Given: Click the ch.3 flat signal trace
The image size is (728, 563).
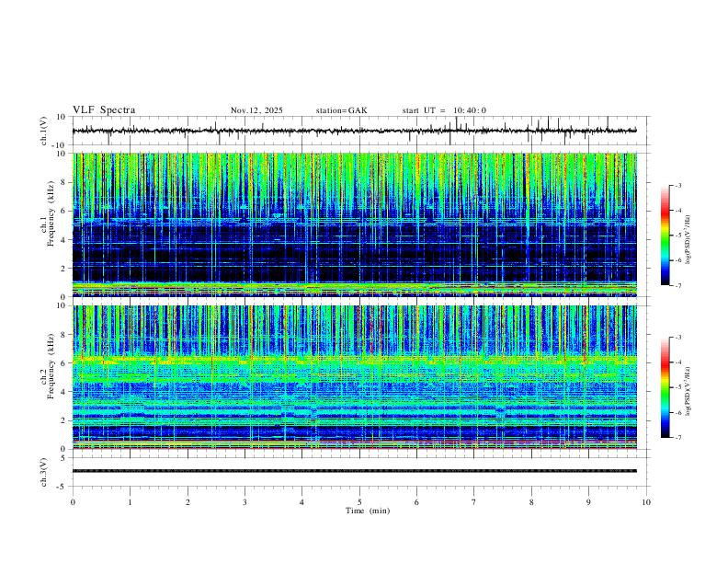Looking at the screenshot, I should (x=355, y=471).
